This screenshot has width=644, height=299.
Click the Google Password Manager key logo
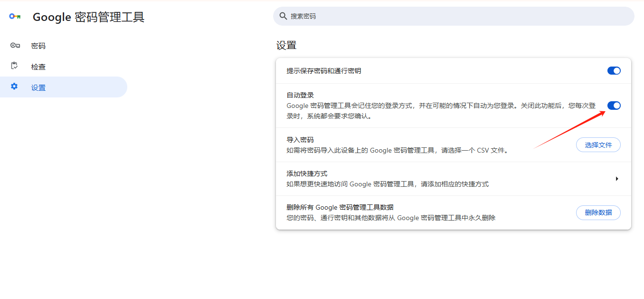(15, 16)
